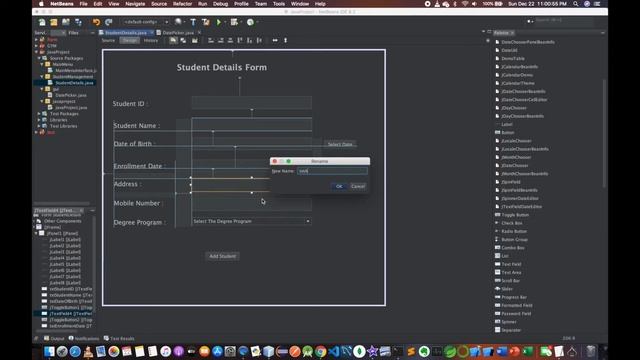Collapse the Source Packages tree node
Screen dimensions: 640x360
tap(39, 58)
